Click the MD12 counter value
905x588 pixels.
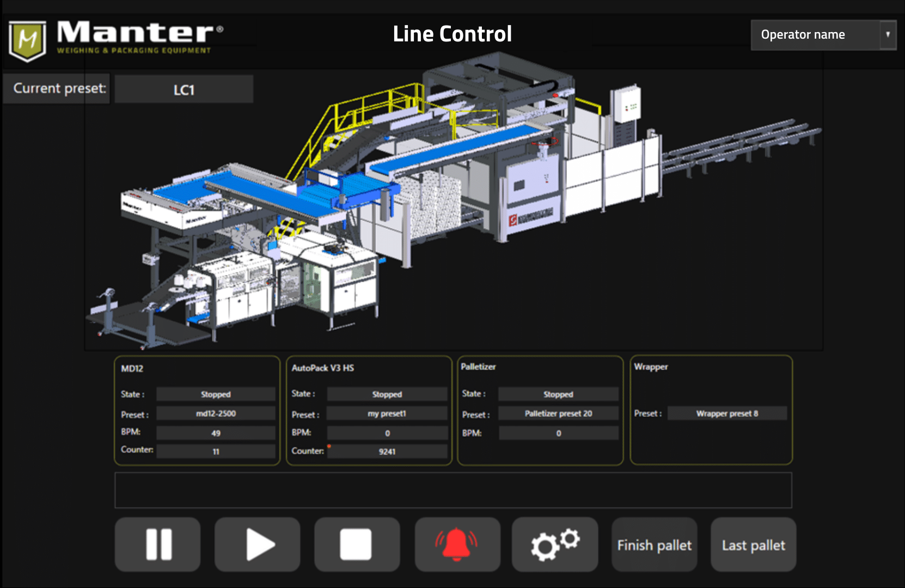point(216,451)
